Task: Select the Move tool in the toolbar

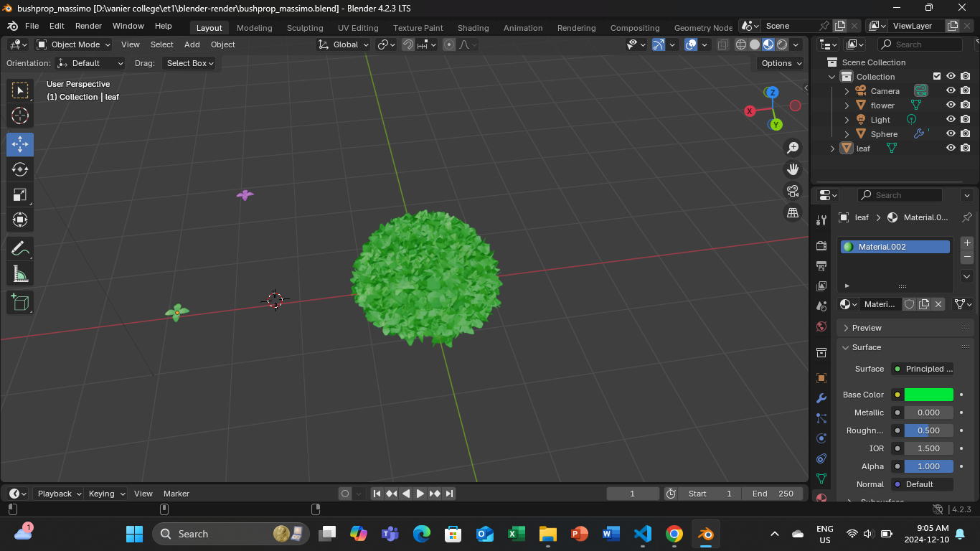Action: pos(20,144)
